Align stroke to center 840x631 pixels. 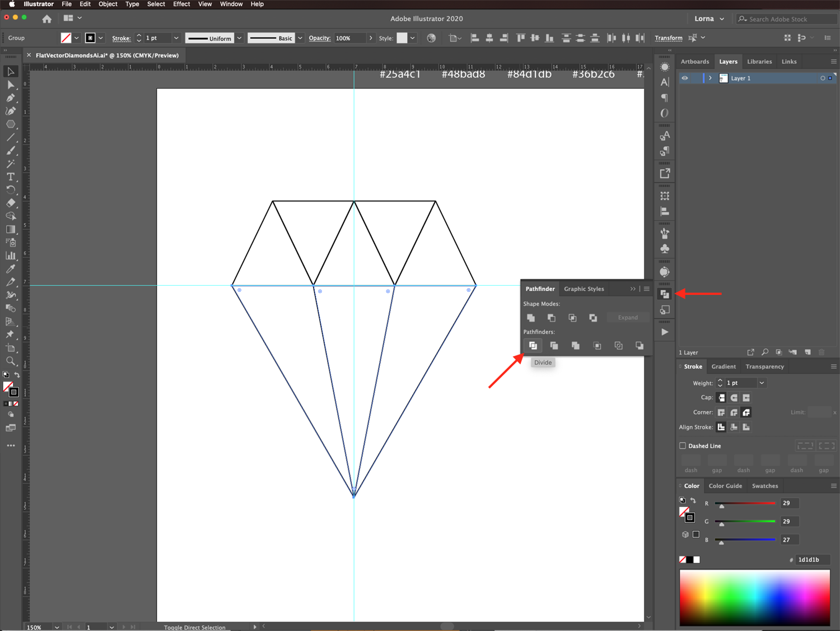721,427
